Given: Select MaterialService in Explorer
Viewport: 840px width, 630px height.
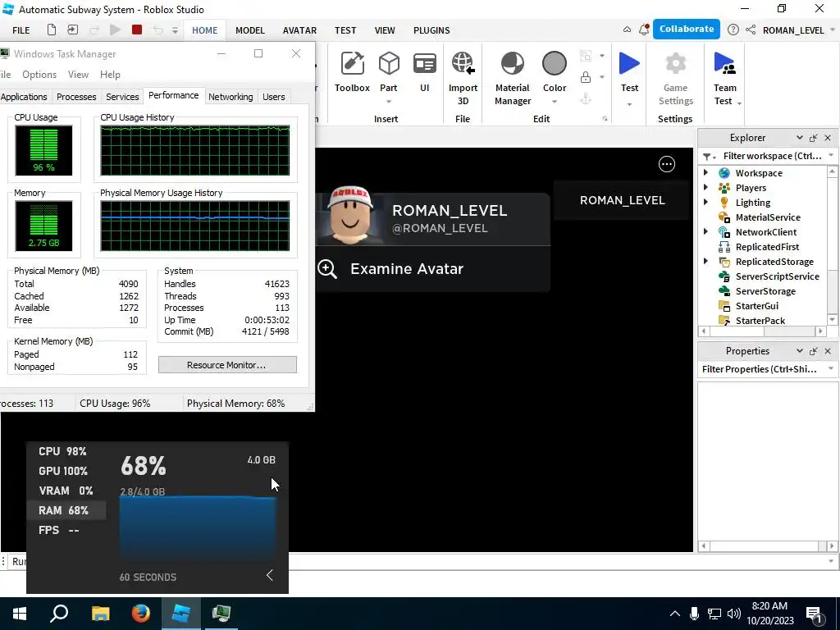Looking at the screenshot, I should [768, 217].
